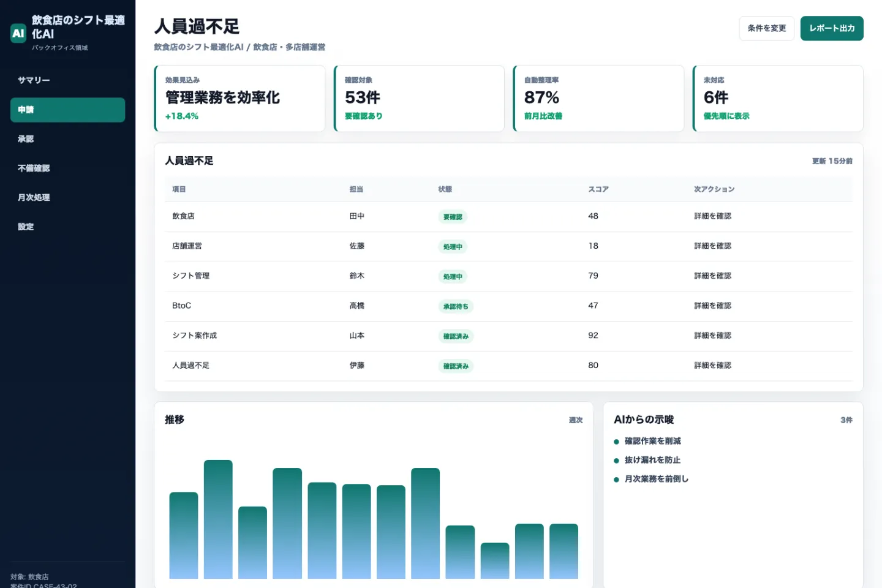Click the AI logo in the sidebar
The height and width of the screenshot is (588, 882).
click(x=18, y=34)
